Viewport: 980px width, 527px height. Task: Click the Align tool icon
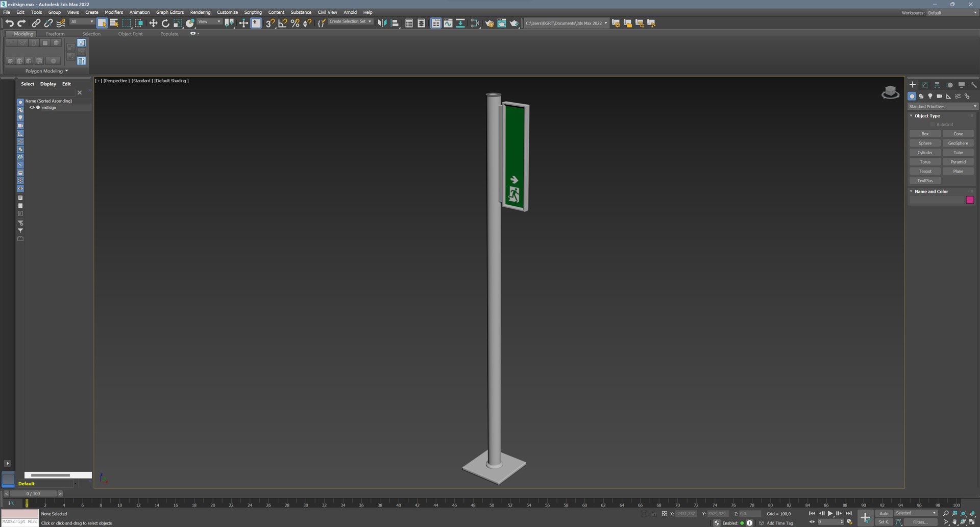click(395, 23)
